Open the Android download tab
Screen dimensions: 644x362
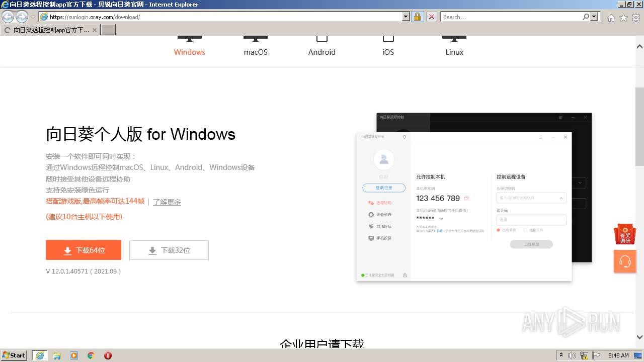coord(322,52)
